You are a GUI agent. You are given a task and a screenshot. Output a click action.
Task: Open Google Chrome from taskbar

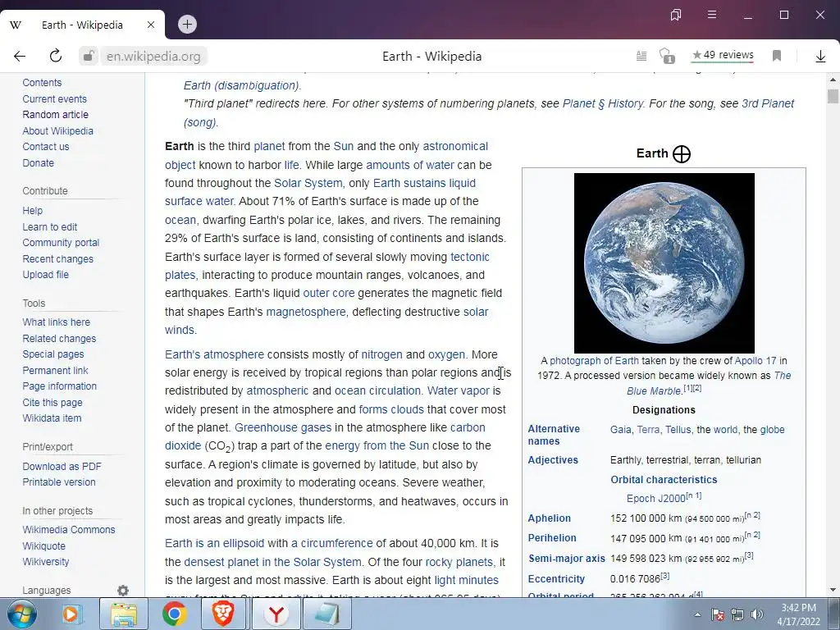[x=174, y=614]
